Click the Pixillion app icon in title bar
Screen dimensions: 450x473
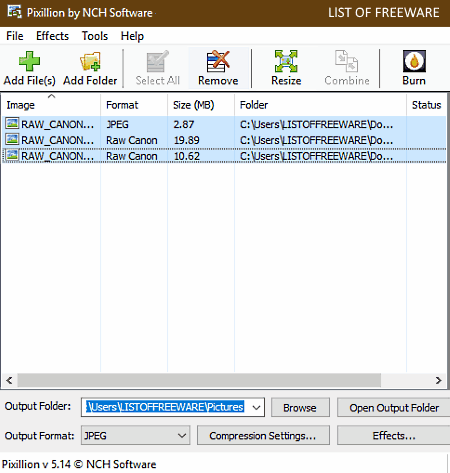point(14,12)
